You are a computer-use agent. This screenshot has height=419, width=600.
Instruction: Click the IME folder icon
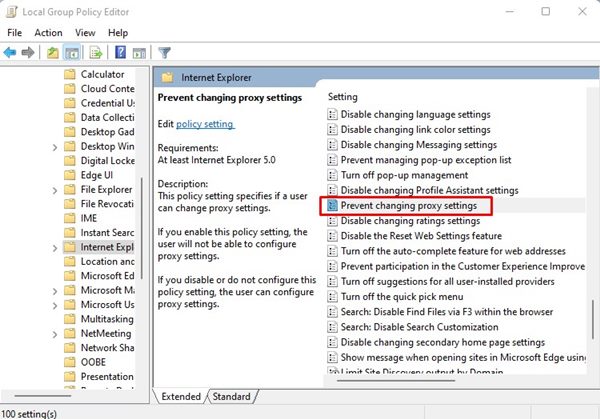(70, 218)
